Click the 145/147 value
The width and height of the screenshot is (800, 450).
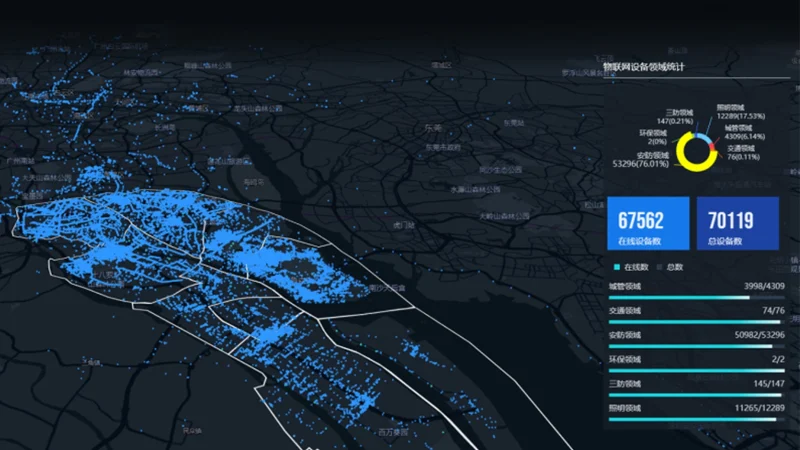tap(769, 384)
